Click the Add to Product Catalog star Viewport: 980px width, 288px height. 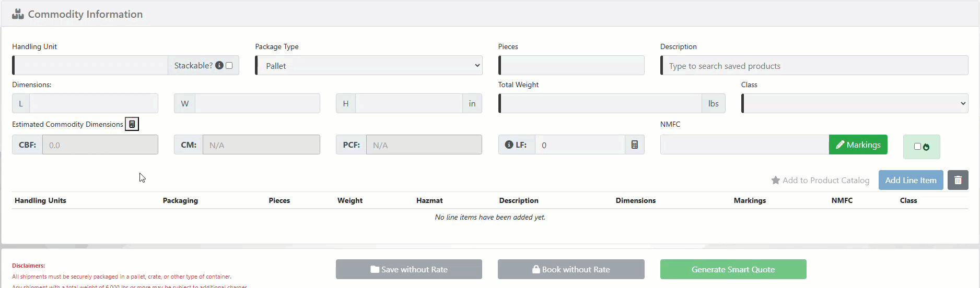[776, 180]
